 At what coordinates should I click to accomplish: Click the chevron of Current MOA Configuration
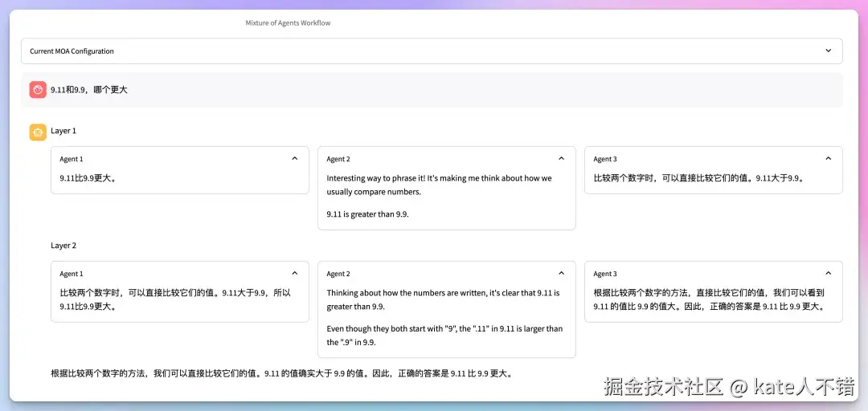coord(828,51)
